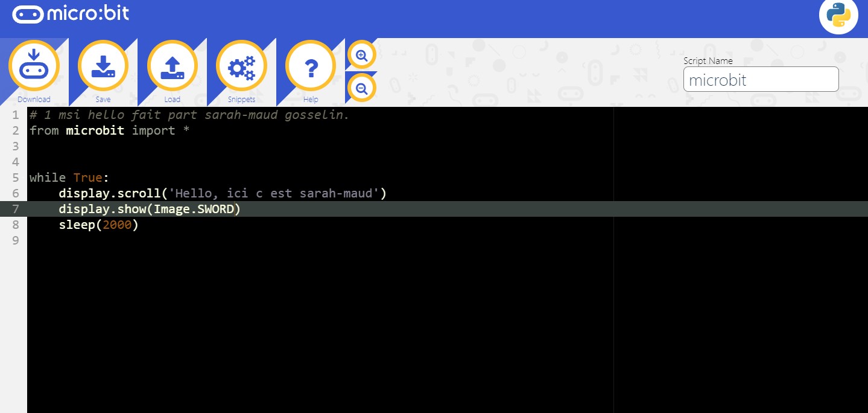Click the "from microbit import *" line
The width and height of the screenshot is (868, 413).
pyautogui.click(x=110, y=130)
